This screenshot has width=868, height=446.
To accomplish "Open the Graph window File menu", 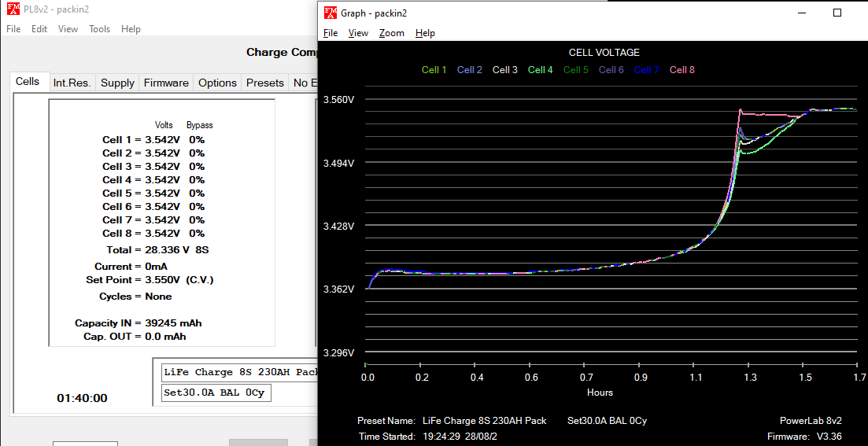I will [331, 33].
